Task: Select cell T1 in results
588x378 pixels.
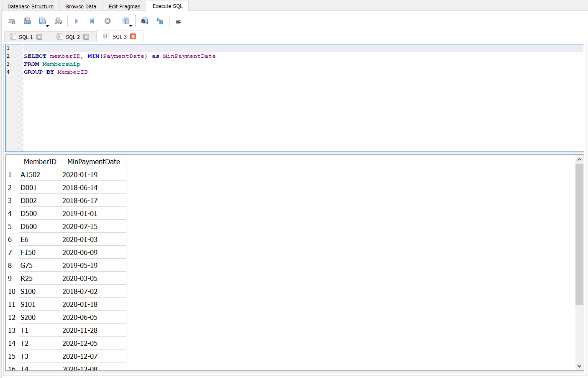Action: tap(40, 330)
